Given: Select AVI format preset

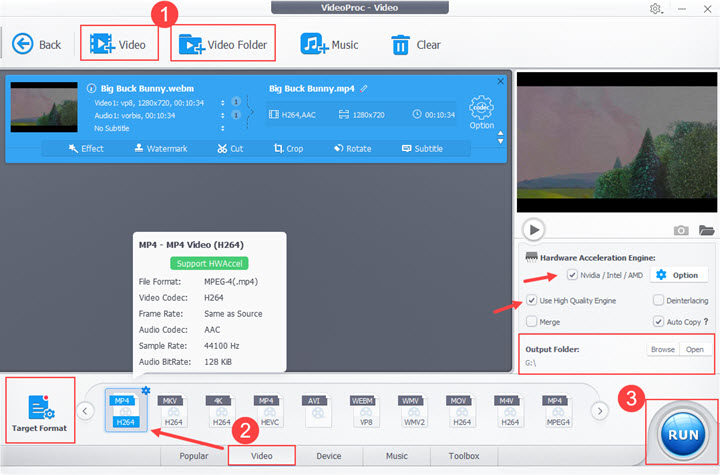Looking at the screenshot, I should point(317,411).
